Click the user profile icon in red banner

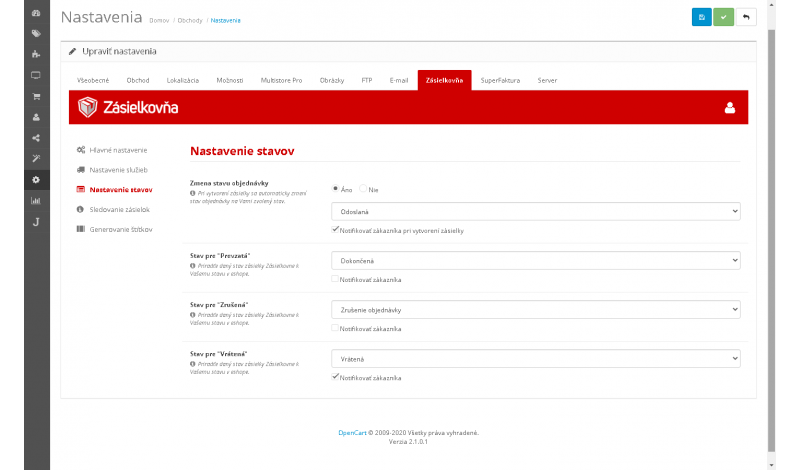click(x=730, y=108)
